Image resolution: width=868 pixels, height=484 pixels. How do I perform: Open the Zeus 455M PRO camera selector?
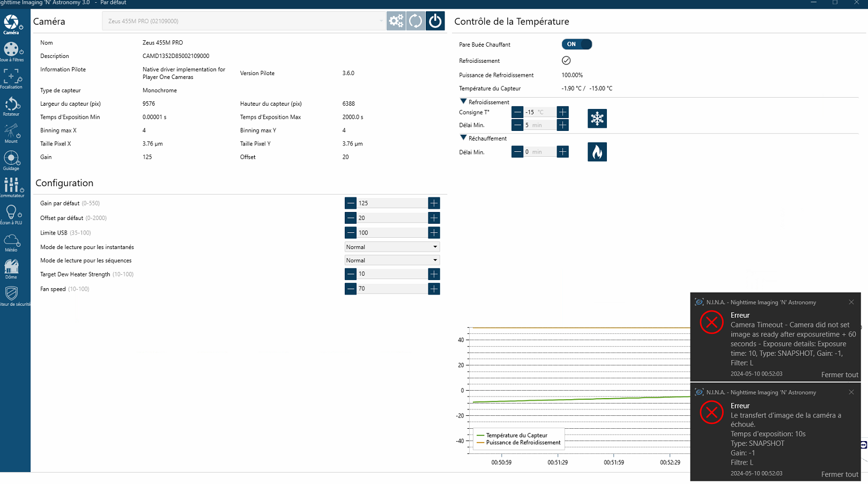tap(244, 21)
